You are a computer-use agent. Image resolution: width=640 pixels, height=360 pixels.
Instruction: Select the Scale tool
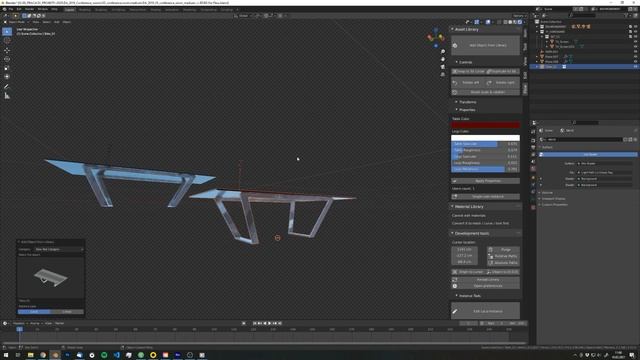pyautogui.click(x=7, y=68)
